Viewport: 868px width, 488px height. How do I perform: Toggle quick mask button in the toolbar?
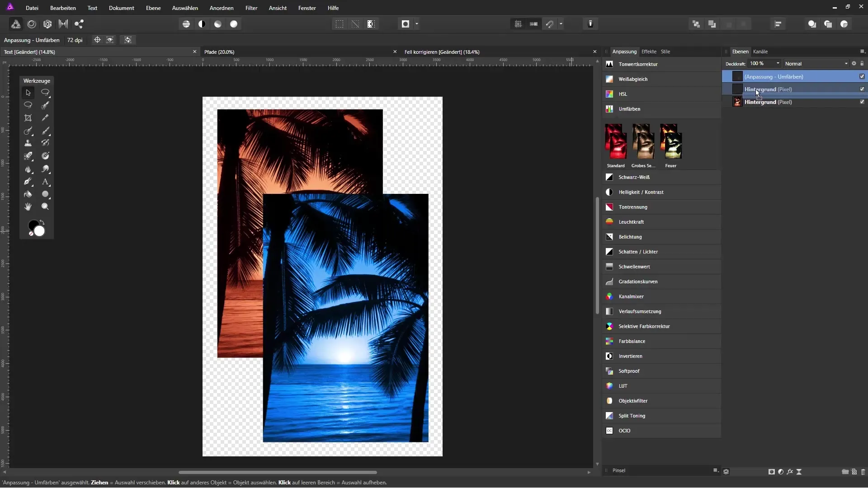[406, 24]
